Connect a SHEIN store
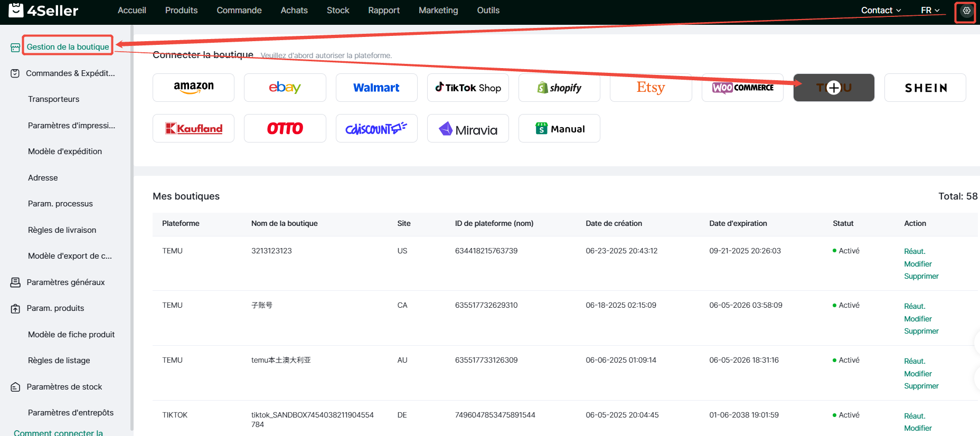The image size is (980, 436). (925, 88)
